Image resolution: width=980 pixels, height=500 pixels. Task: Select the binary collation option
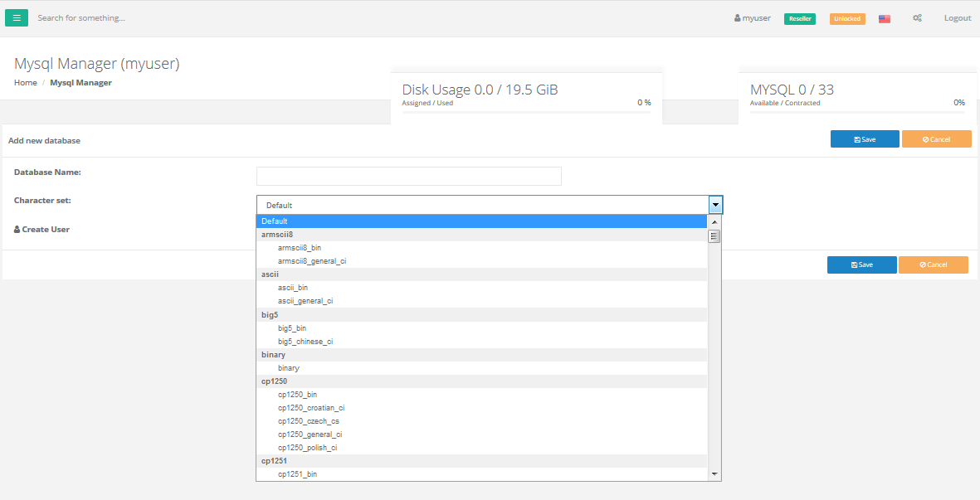tap(482, 368)
